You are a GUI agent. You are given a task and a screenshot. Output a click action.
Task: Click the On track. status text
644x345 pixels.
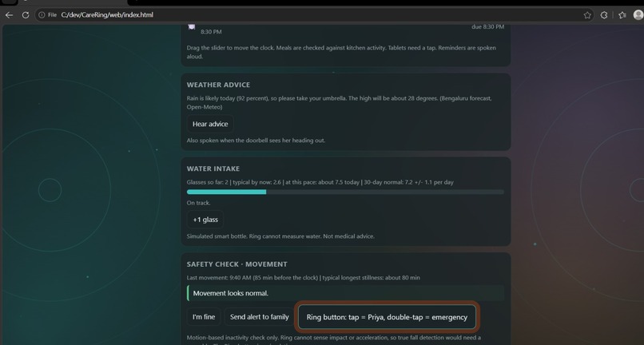coord(198,203)
